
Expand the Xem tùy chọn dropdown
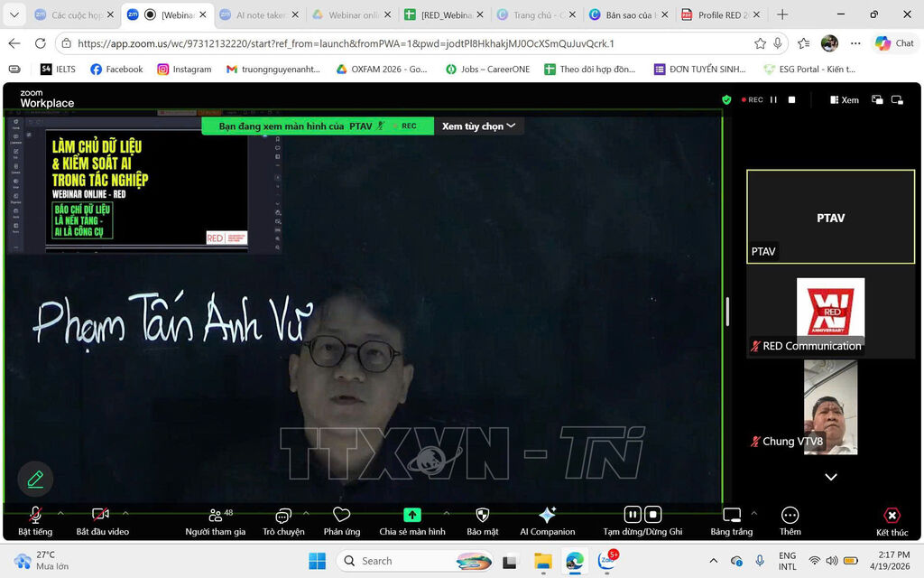(x=478, y=126)
